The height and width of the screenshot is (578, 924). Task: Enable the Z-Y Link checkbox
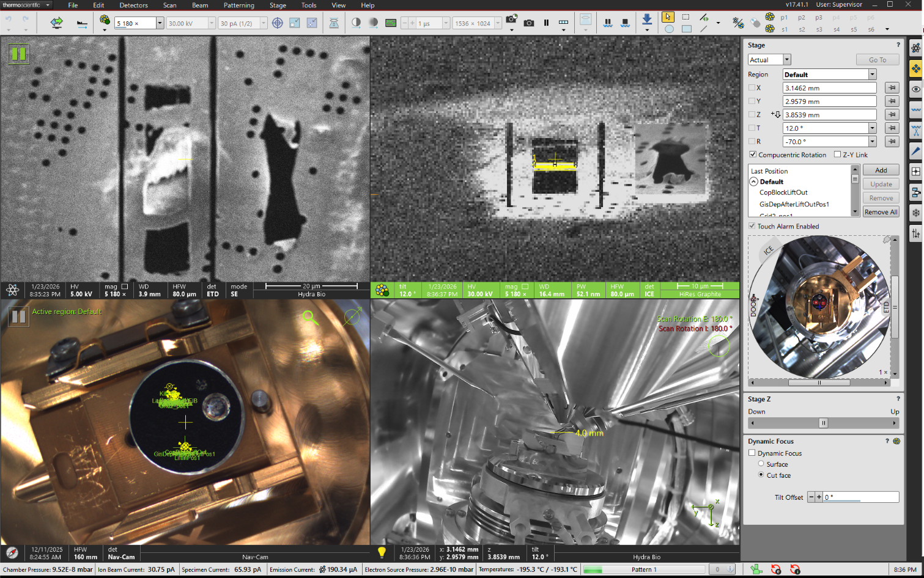coord(837,155)
